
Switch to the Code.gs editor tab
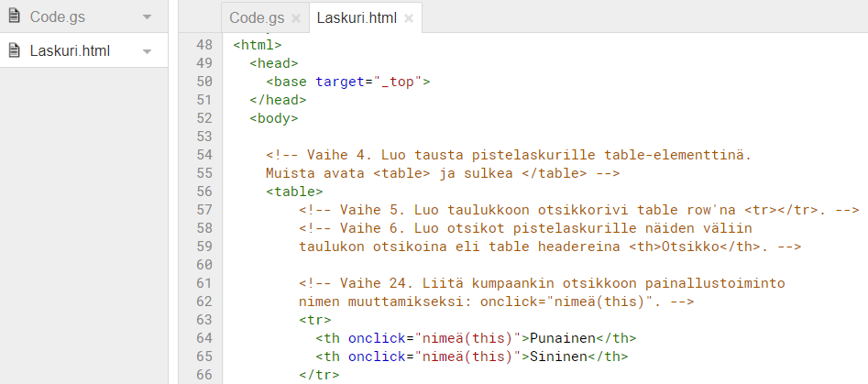[256, 17]
